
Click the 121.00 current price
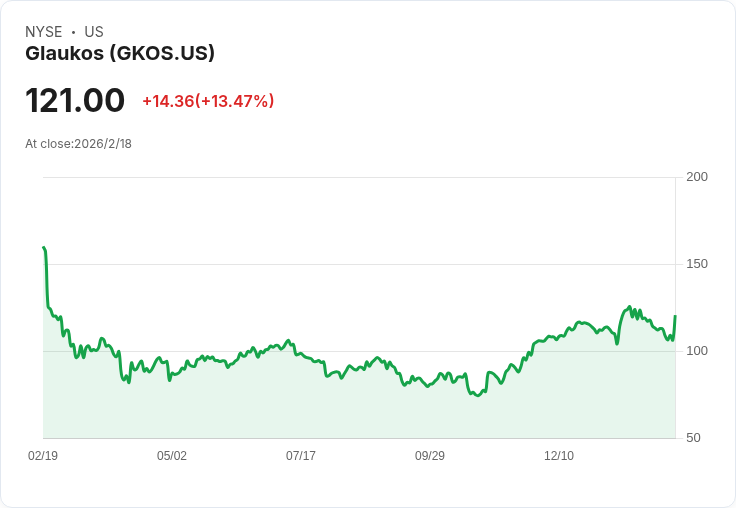coord(75,101)
